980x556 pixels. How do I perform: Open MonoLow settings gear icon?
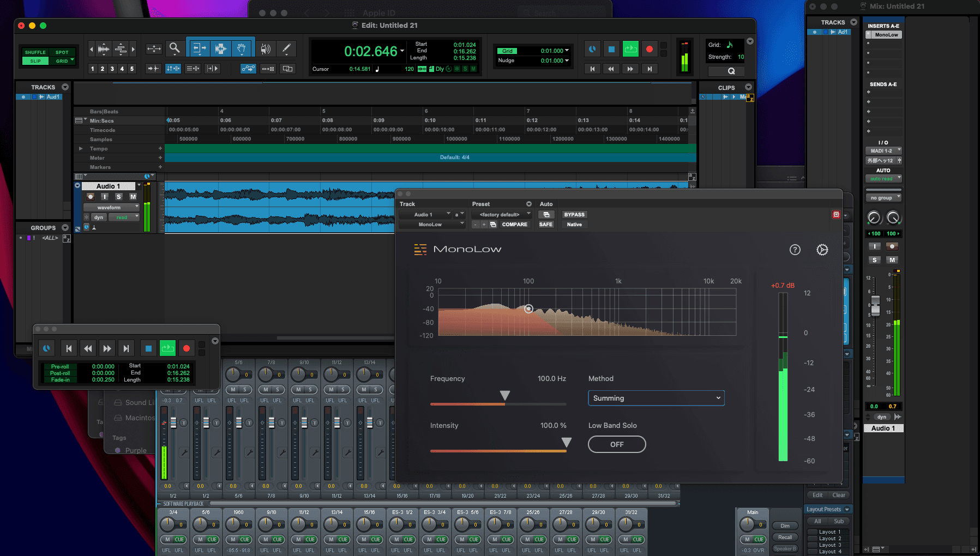click(x=822, y=250)
